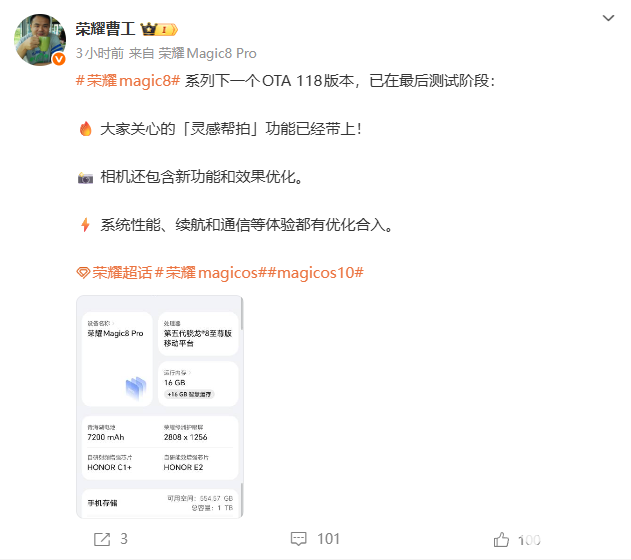Image resolution: width=631 pixels, height=560 pixels.
Task: Open the 荣耀曹工 username link
Action: (105, 29)
